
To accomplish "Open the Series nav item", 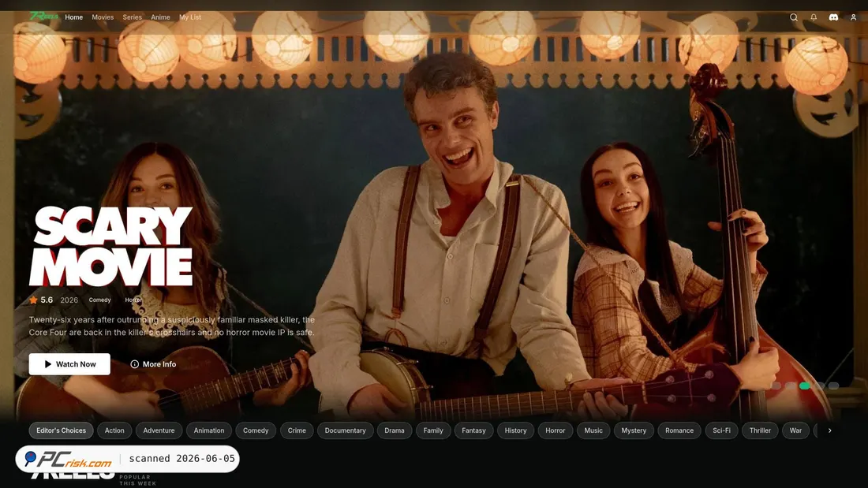I will point(133,17).
